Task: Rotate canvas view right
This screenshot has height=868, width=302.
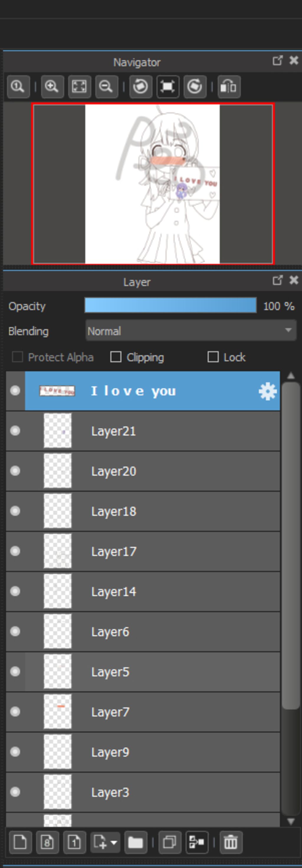Action: (x=195, y=87)
